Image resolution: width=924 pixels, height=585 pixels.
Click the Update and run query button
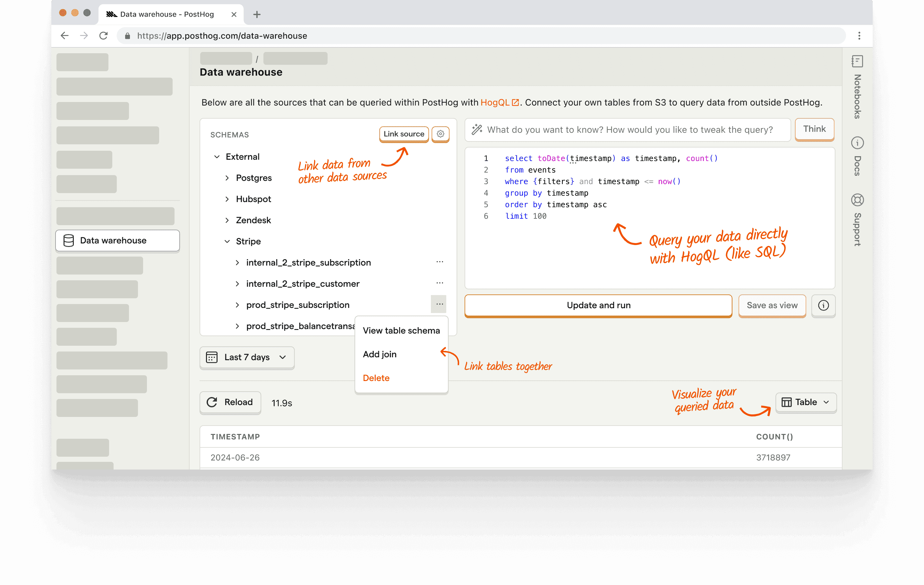pyautogui.click(x=599, y=305)
